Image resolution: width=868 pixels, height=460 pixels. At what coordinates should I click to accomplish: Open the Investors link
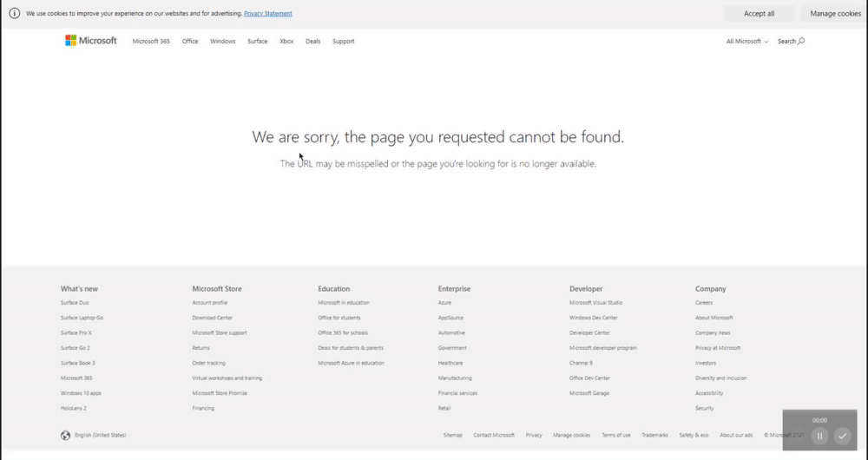coord(706,363)
